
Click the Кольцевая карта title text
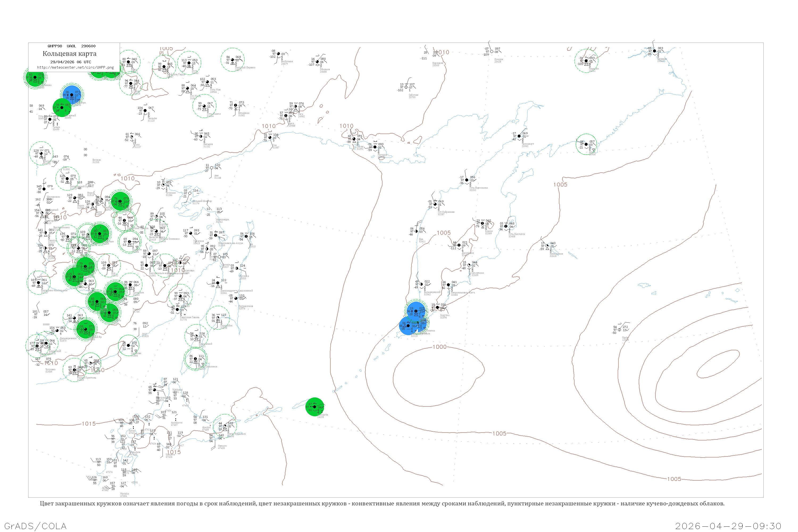pyautogui.click(x=69, y=54)
